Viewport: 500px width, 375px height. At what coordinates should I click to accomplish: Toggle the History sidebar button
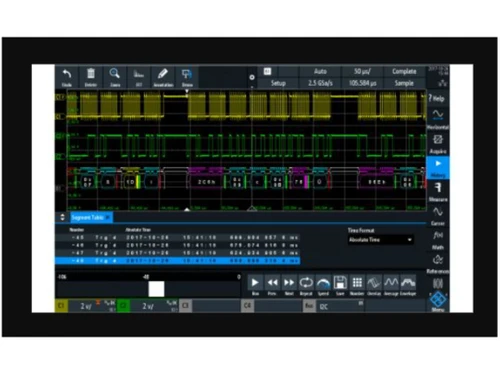(438, 168)
